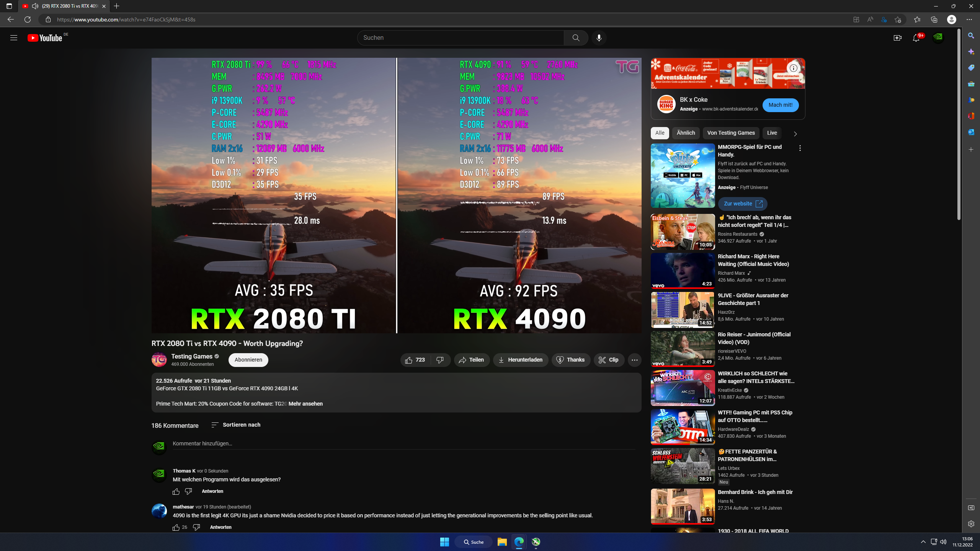Click the Thanks button
980x551 pixels.
(571, 360)
